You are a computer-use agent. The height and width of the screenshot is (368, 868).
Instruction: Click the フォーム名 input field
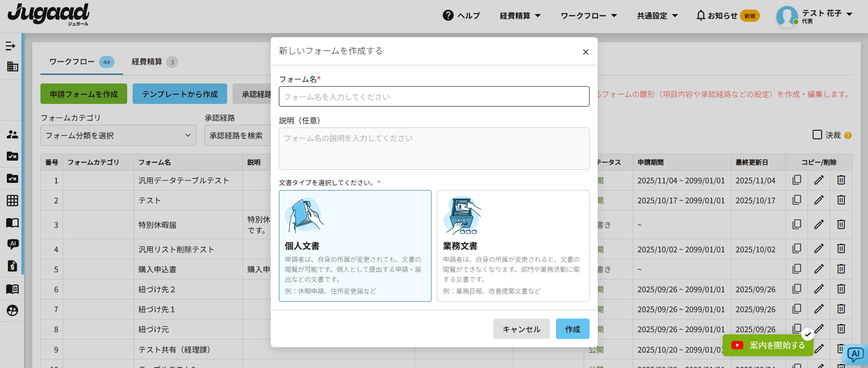[434, 96]
